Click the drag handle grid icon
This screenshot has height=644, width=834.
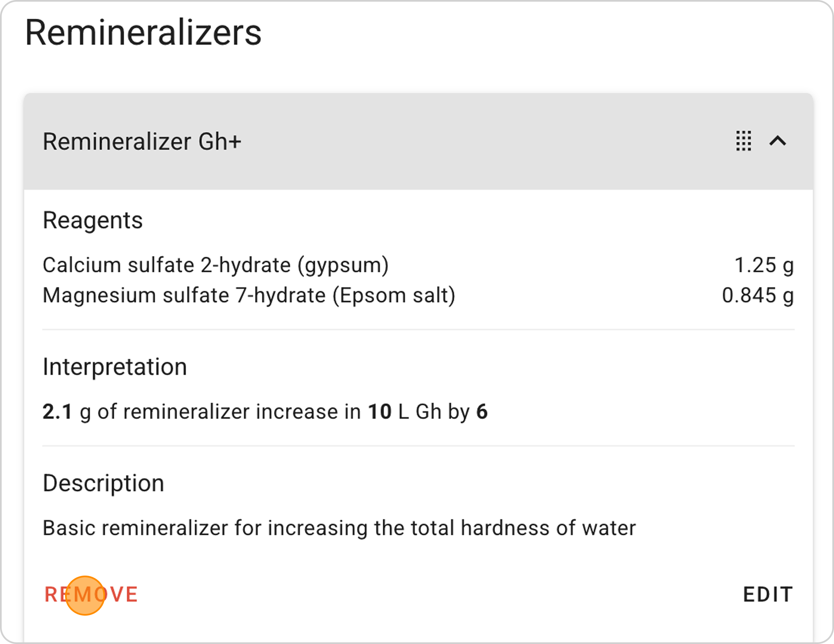click(744, 141)
